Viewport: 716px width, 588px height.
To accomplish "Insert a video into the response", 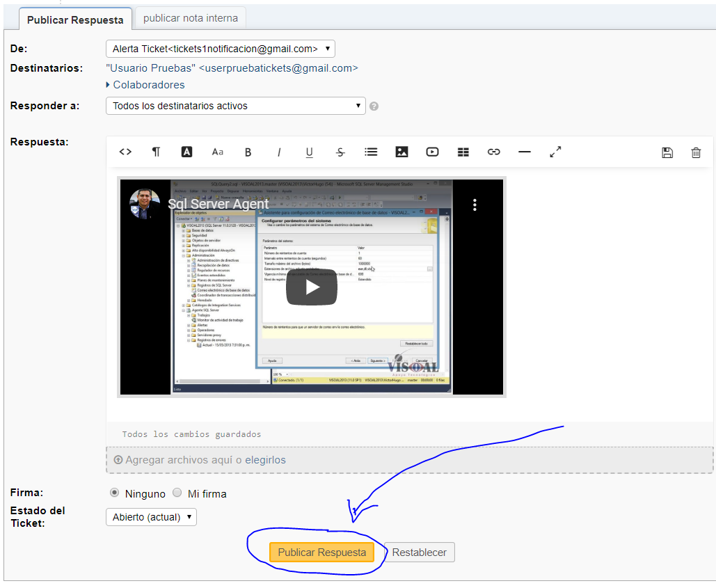I will (432, 152).
